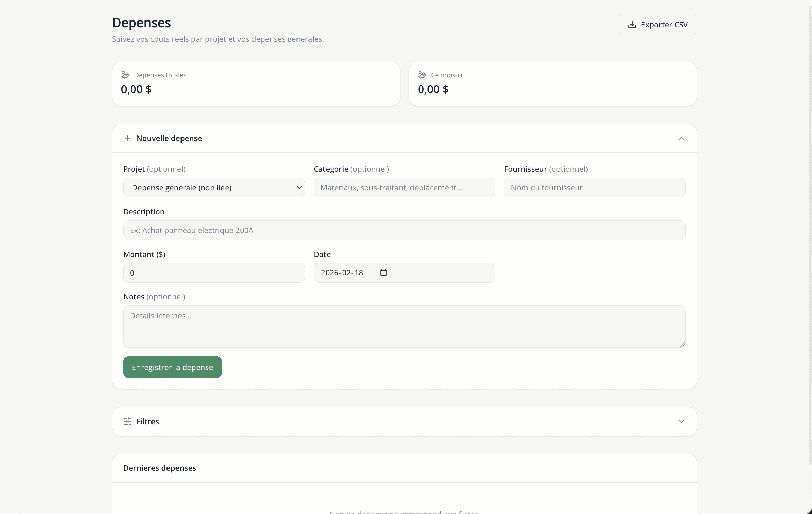This screenshot has width=812, height=514.
Task: Click the Filtres header label
Action: click(x=147, y=422)
